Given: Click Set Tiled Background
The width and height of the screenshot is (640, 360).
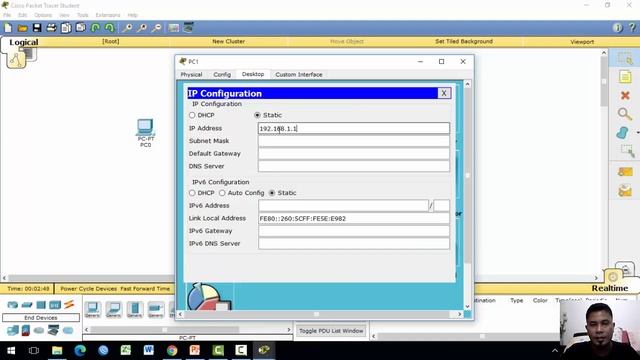Looking at the screenshot, I should [x=464, y=41].
